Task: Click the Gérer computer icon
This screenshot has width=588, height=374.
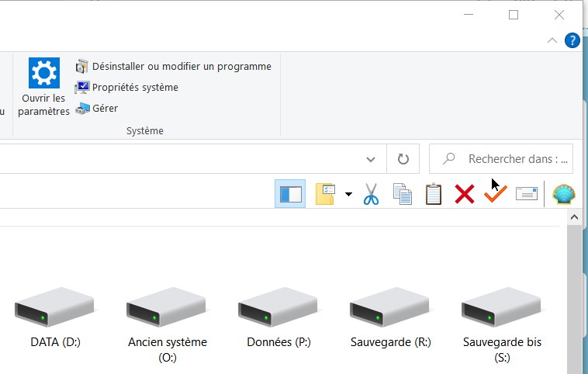Action: pos(82,109)
